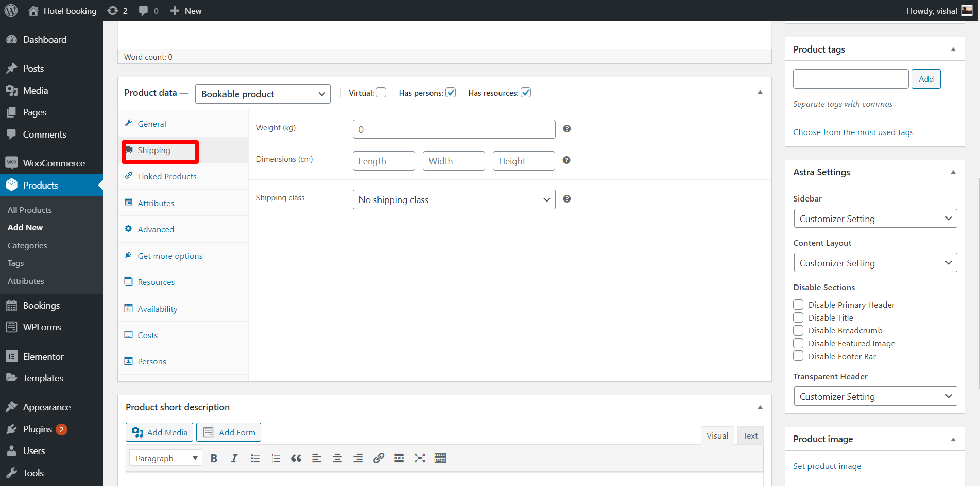
Task: Toggle the Virtual checkbox
Action: [x=381, y=93]
